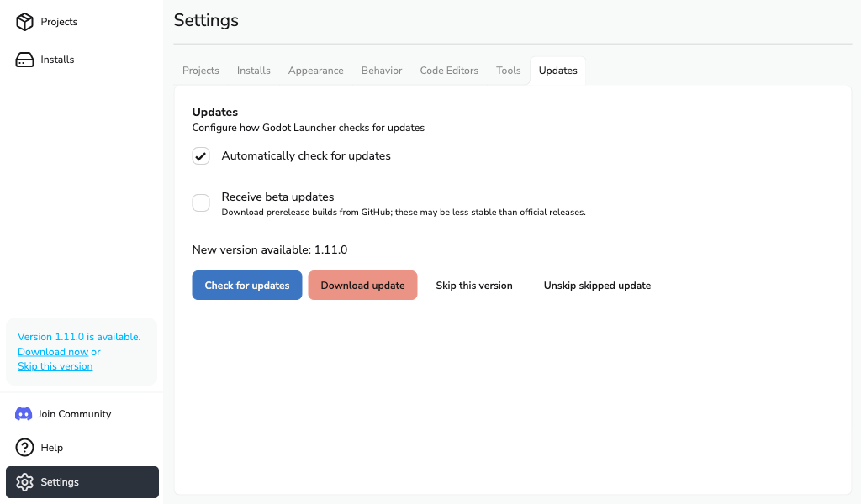
Task: Click 'Download prerelease builds from GitHub' description
Action: tap(404, 213)
